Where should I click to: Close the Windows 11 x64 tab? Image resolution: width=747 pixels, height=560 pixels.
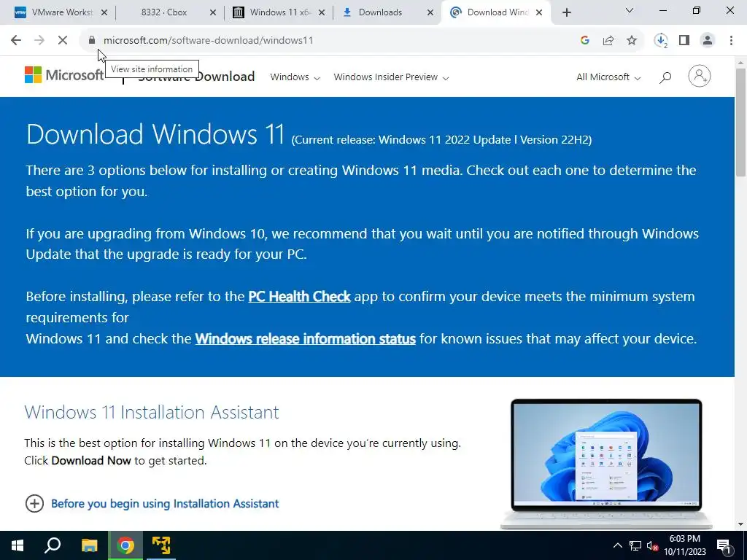(322, 12)
